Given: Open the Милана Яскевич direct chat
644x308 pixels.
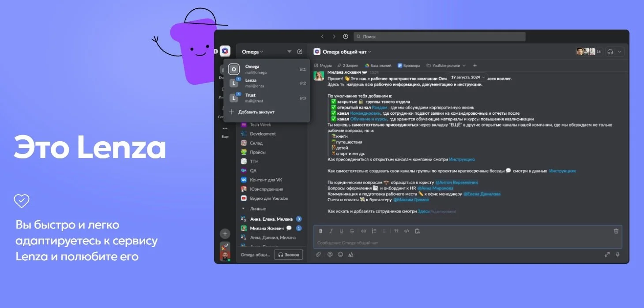Looking at the screenshot, I should tap(271, 228).
